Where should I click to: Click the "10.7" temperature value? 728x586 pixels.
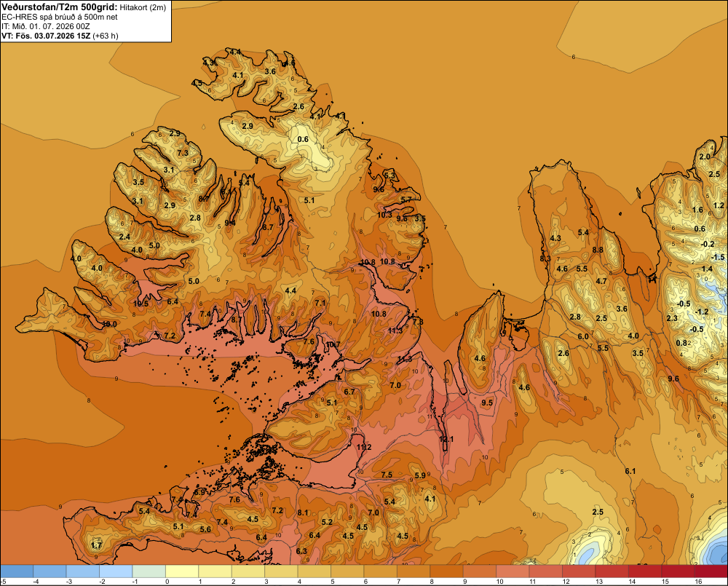tap(333, 344)
